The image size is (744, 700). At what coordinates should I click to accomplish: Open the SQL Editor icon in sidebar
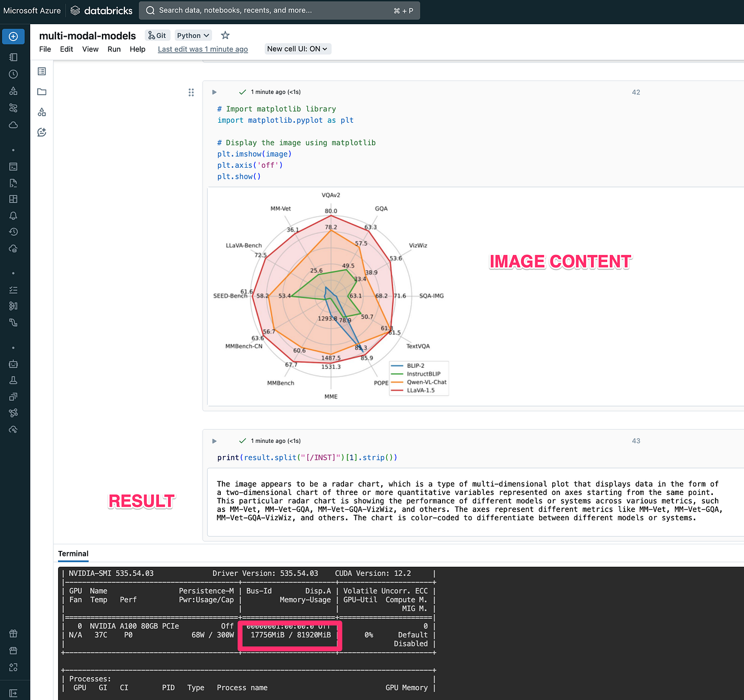[x=13, y=166]
